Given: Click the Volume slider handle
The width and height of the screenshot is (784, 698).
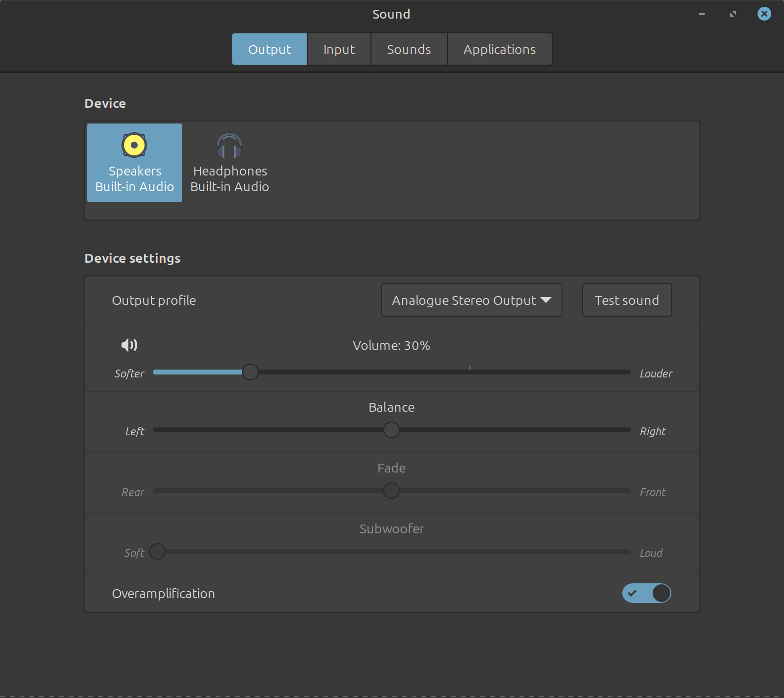Looking at the screenshot, I should pyautogui.click(x=250, y=372).
